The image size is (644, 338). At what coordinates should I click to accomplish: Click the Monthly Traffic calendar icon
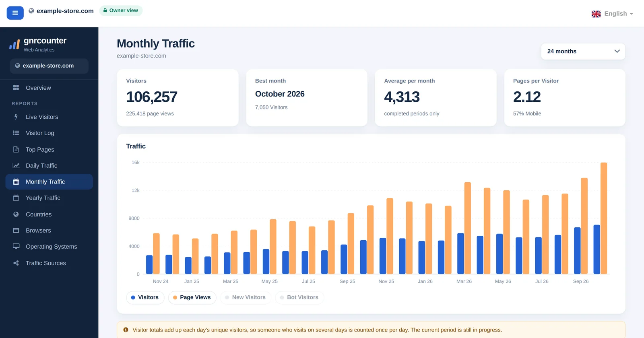click(16, 181)
